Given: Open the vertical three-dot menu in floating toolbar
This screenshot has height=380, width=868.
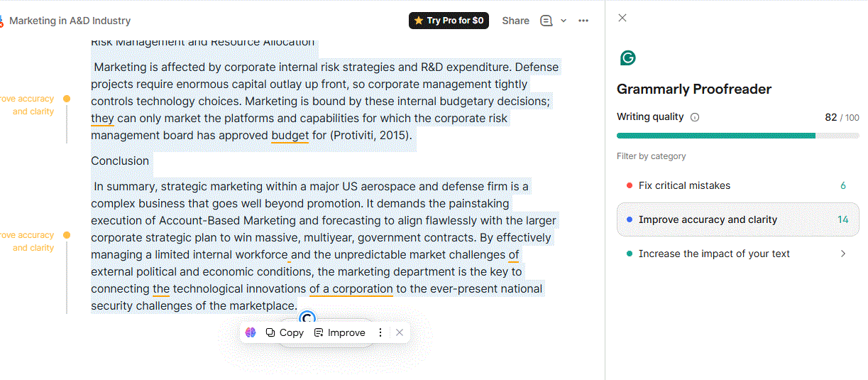Looking at the screenshot, I should [x=380, y=332].
